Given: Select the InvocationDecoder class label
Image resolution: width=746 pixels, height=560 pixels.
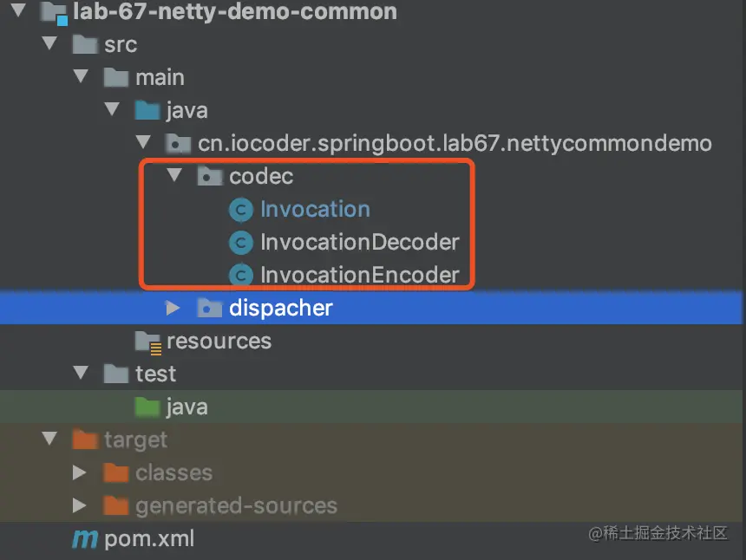Looking at the screenshot, I should click(360, 243).
